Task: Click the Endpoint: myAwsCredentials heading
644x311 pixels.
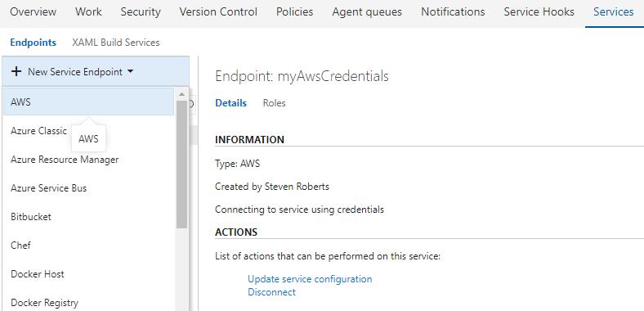Action: (302, 76)
